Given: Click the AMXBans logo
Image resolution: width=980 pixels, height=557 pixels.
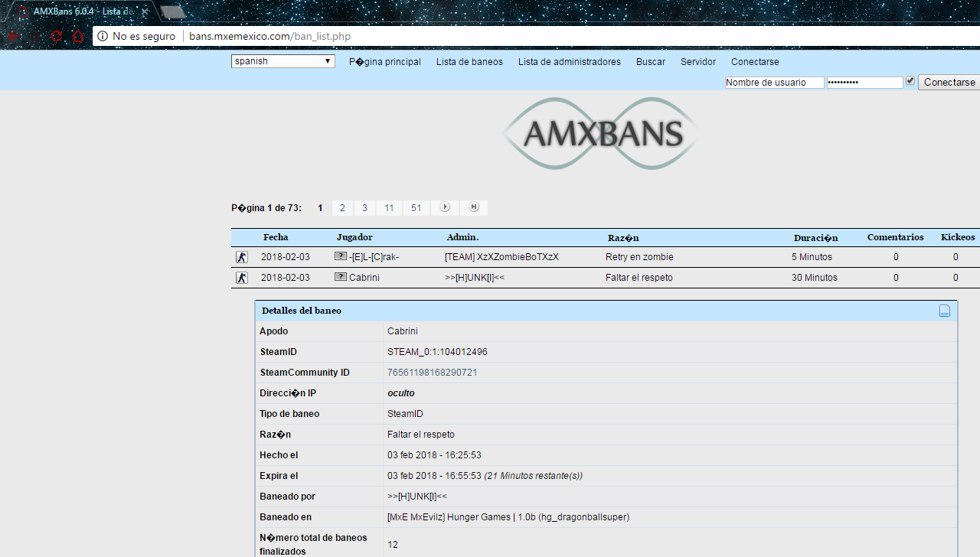Looking at the screenshot, I should click(600, 133).
